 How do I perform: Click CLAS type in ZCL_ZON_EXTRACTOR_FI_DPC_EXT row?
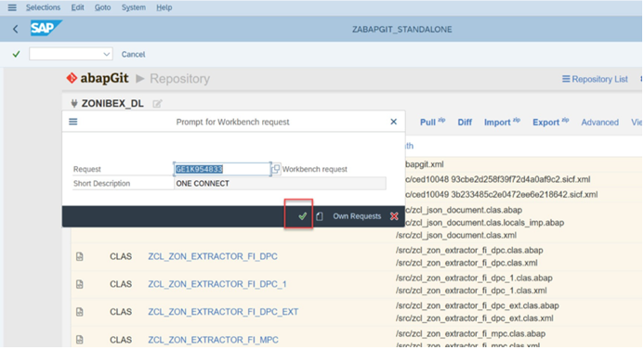(x=121, y=312)
